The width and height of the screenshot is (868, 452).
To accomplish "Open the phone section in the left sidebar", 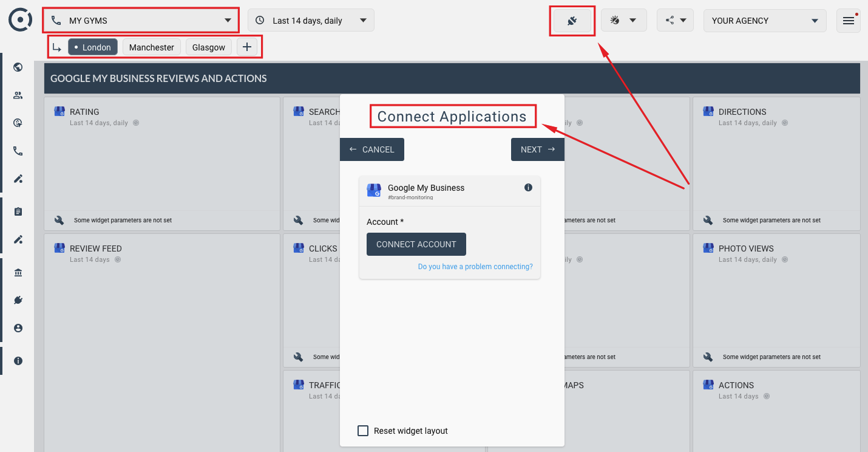I will [18, 151].
